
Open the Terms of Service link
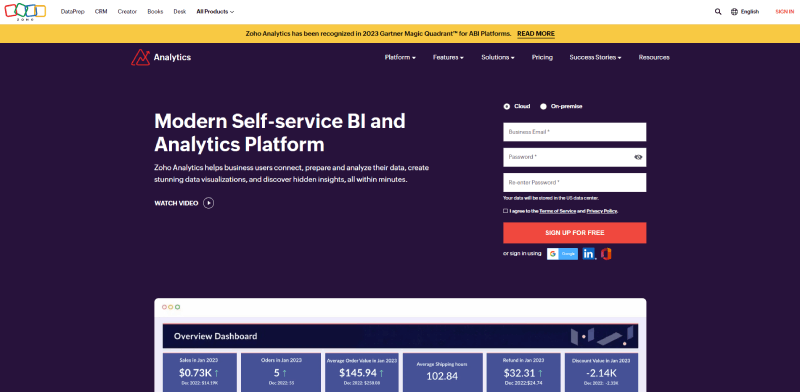tap(558, 211)
